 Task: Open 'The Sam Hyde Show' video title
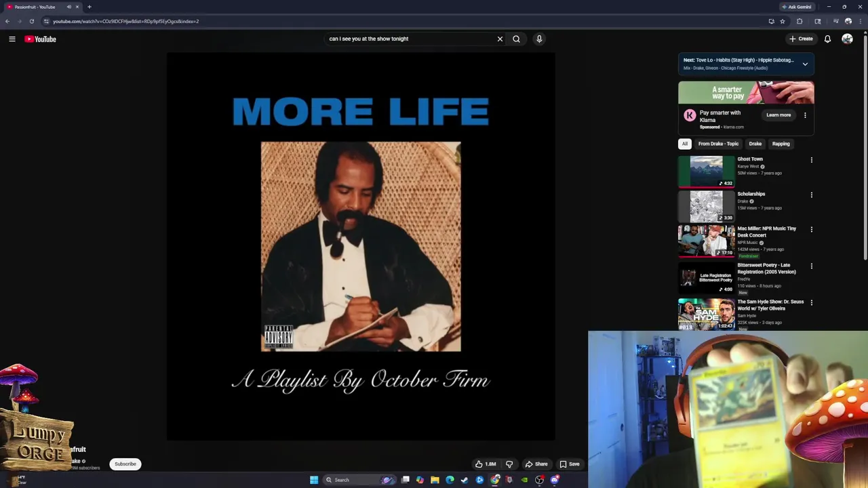[x=770, y=305]
